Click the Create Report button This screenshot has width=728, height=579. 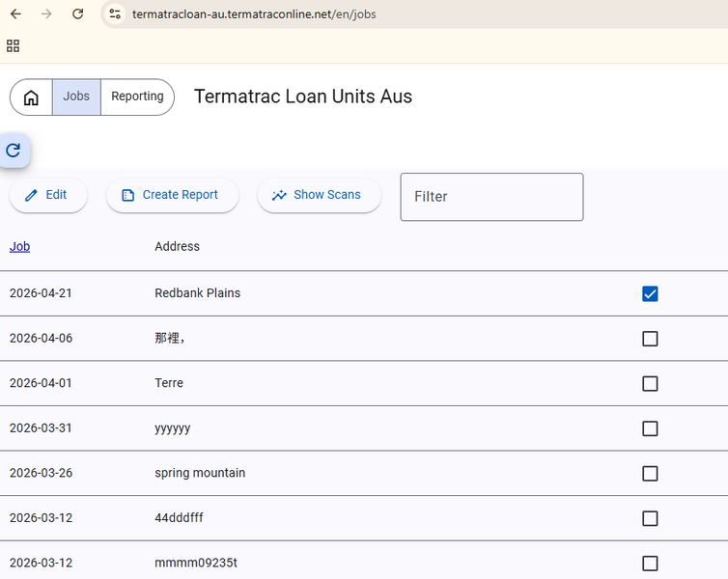172,195
